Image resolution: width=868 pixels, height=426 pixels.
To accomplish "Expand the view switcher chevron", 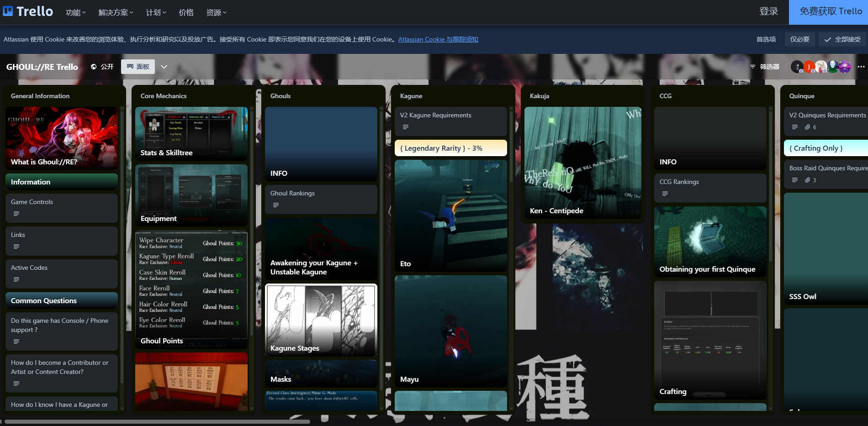I will tap(164, 67).
